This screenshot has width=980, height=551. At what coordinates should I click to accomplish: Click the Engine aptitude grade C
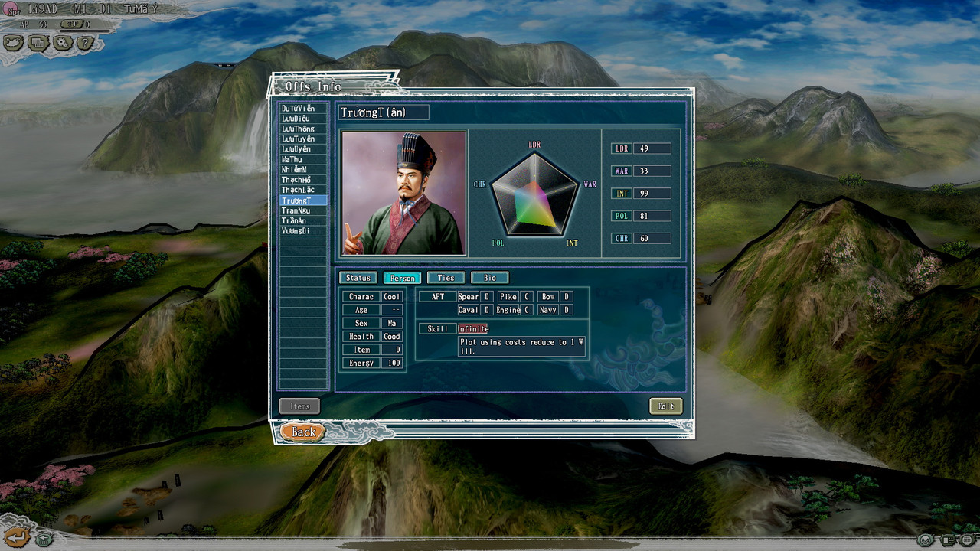tap(527, 310)
